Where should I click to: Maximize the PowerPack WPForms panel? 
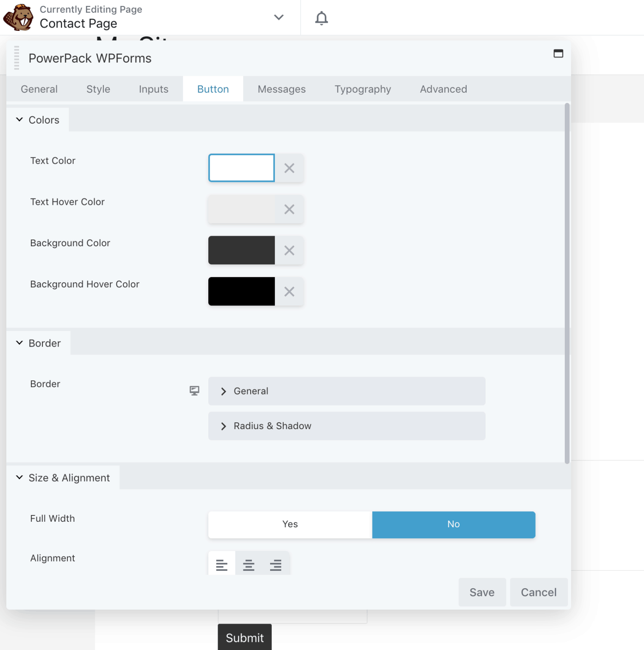pos(558,53)
